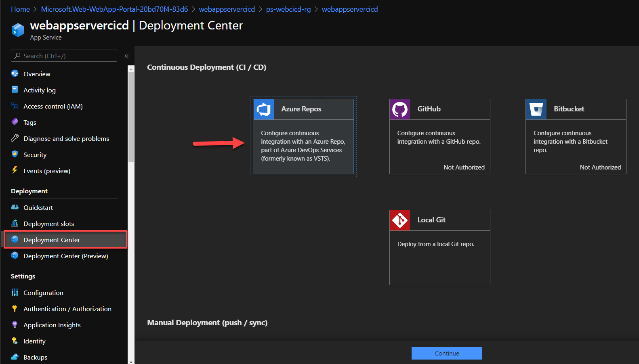Click the Security shield icon

[x=15, y=154]
